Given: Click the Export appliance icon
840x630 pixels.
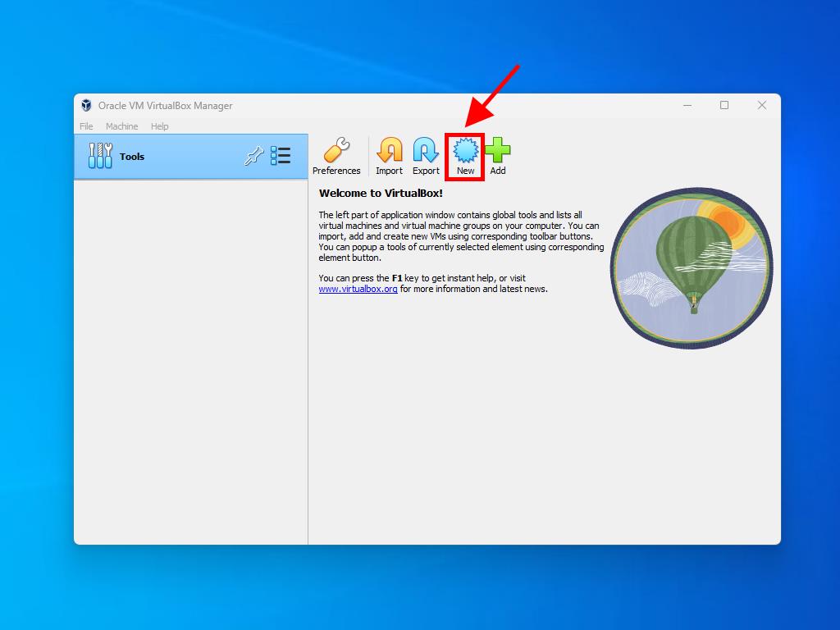Looking at the screenshot, I should pyautogui.click(x=426, y=156).
